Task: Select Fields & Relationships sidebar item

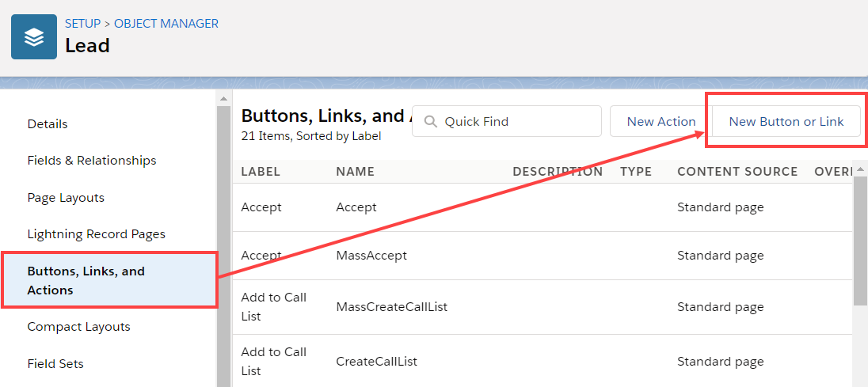Action: tap(92, 161)
